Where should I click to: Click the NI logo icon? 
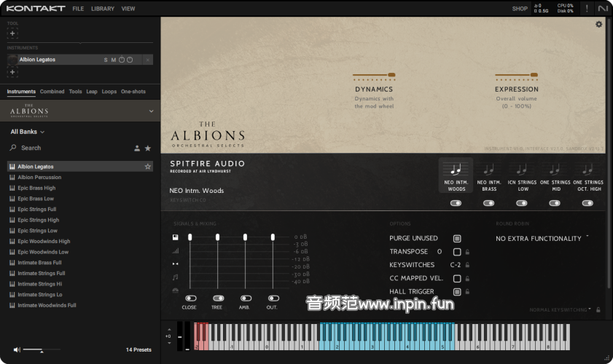[603, 8]
